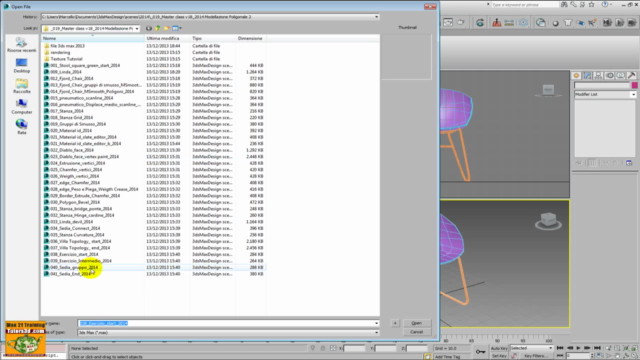Click the Cancel button

pyautogui.click(x=416, y=332)
